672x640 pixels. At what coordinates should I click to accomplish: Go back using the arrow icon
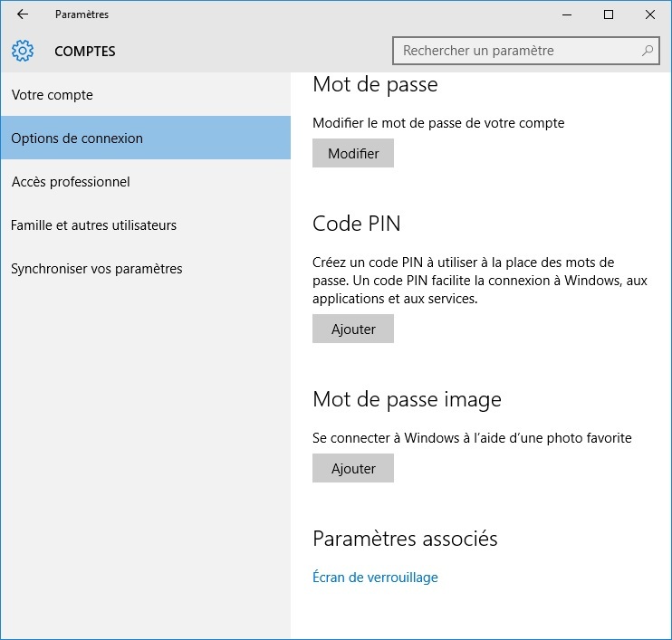[23, 14]
